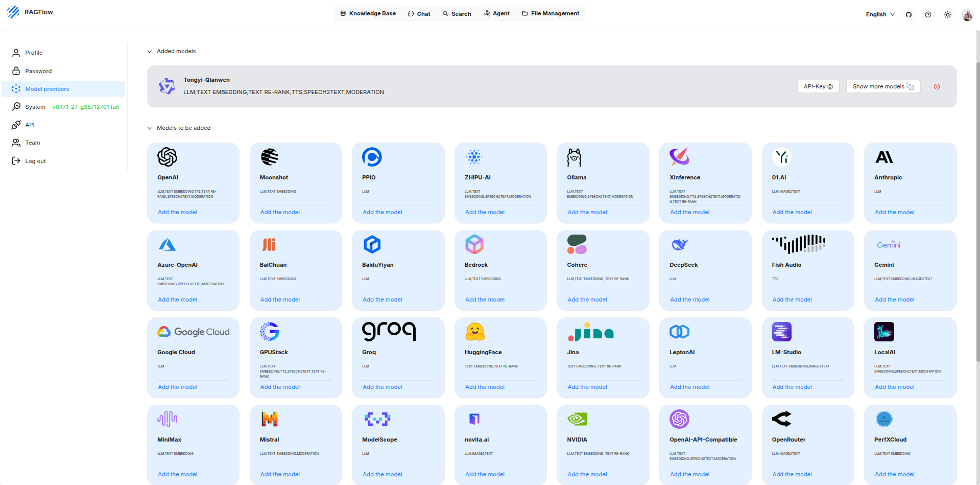Screen dimensions: 980x485
Task: Open the GitHub icon in header
Action: (x=909, y=14)
